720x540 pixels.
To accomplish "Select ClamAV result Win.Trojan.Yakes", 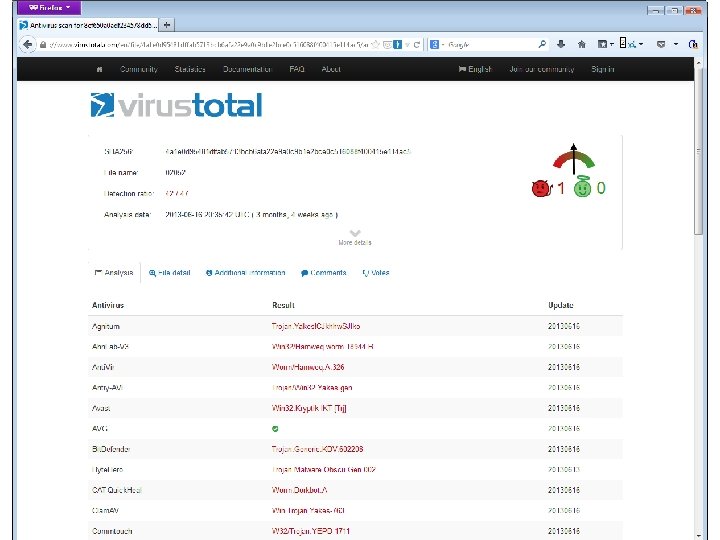I will (x=308, y=511).
